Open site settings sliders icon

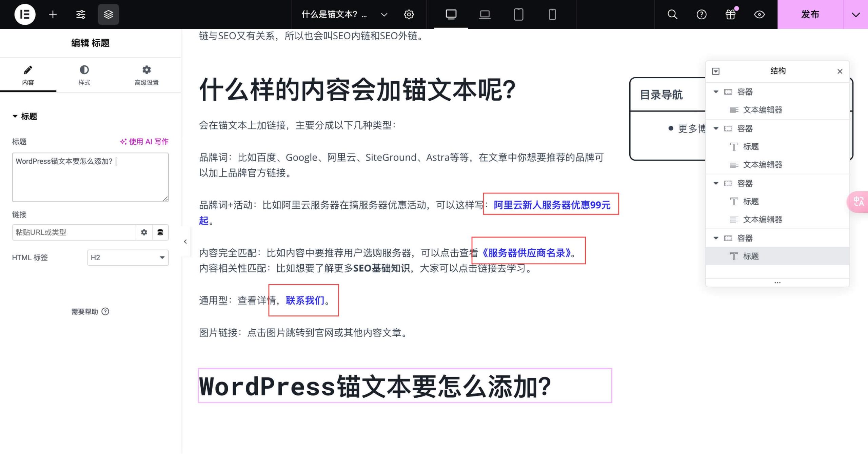[81, 14]
